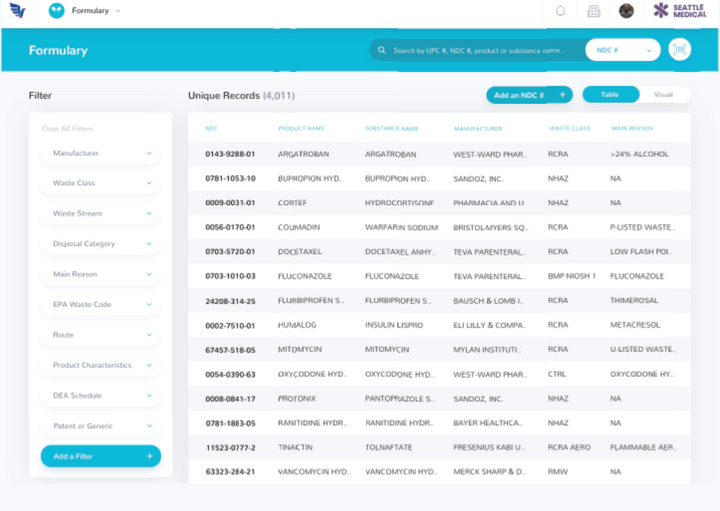Click the barcode scan button
Viewport: 720px width, 511px height.
(x=680, y=50)
